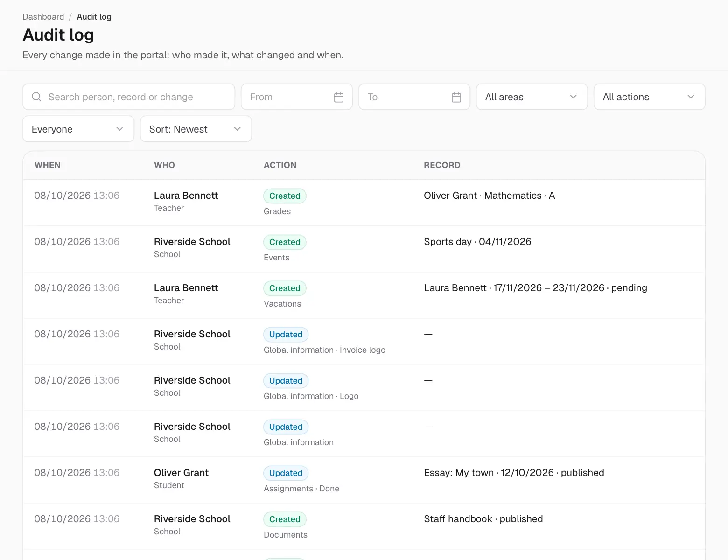728x560 pixels.
Task: Click the From date field
Action: 297,97
